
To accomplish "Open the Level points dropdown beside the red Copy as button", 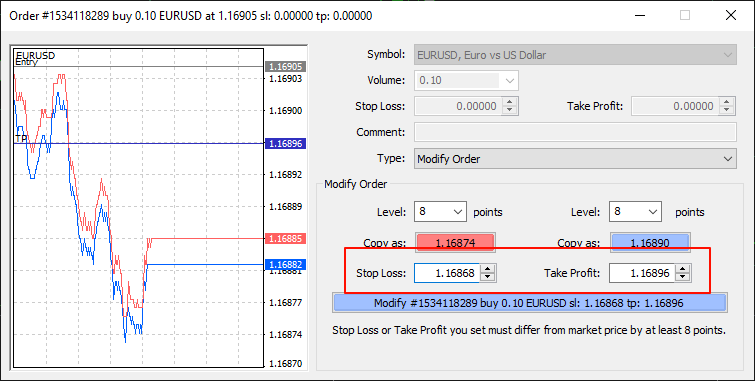I will point(440,211).
